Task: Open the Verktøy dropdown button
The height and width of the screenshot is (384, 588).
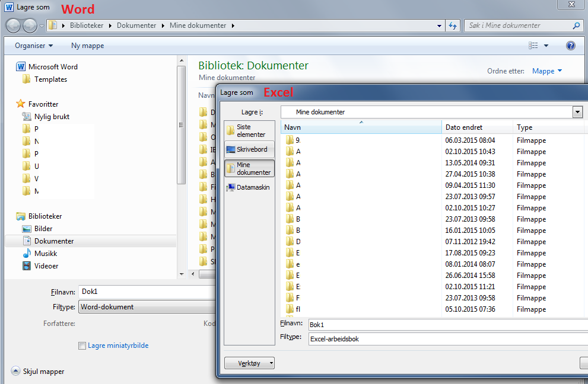Action: 249,363
